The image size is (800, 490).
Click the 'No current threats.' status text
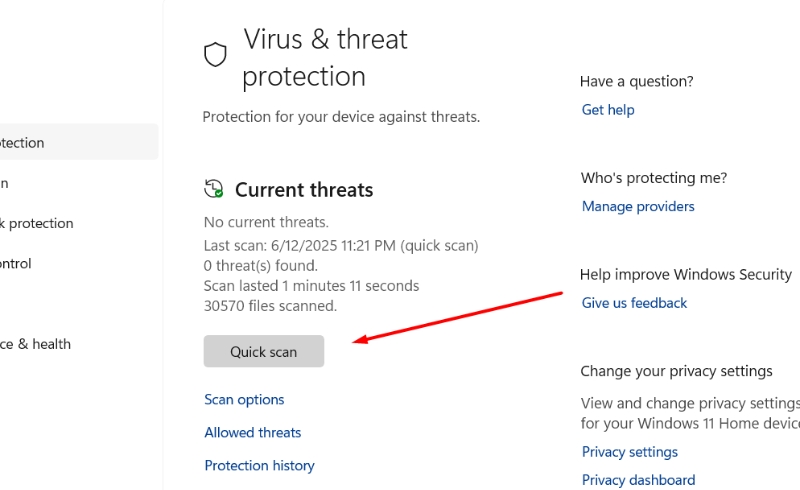(266, 222)
